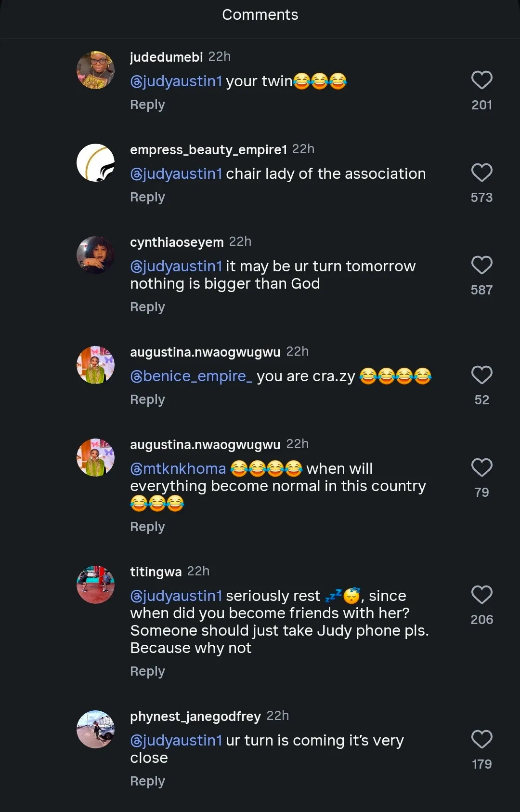
Task: Reply to the 'chair lady of the association' comment
Action: point(147,197)
